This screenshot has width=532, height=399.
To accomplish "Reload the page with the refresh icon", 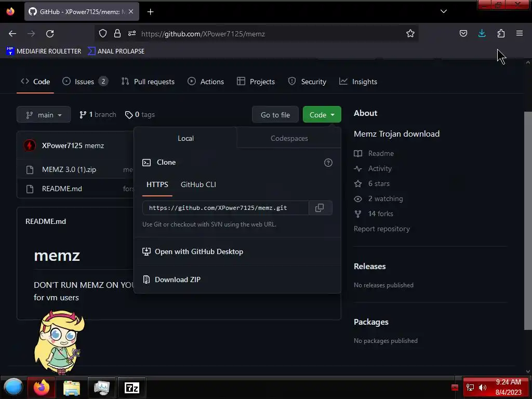I will 50,34.
